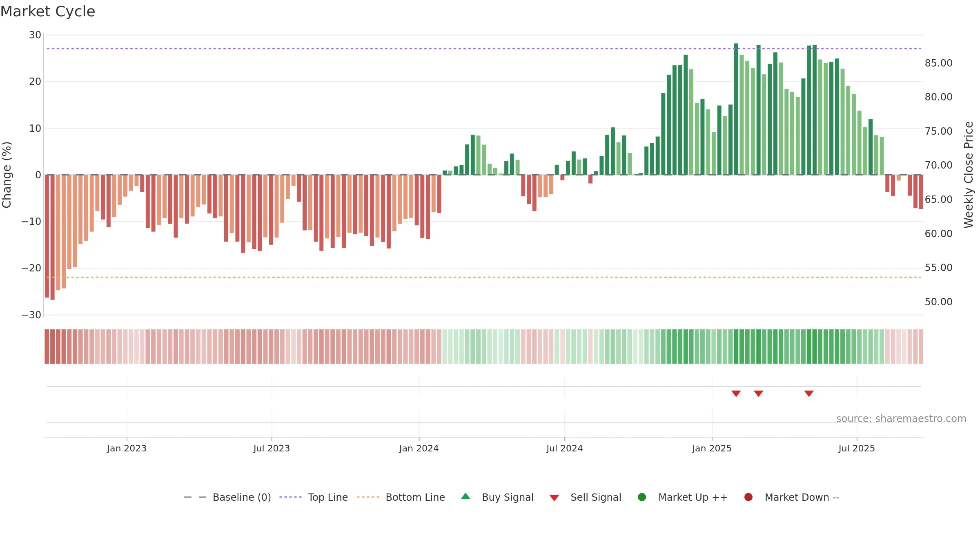Toggle the Baseline (0) legend label

click(242, 497)
